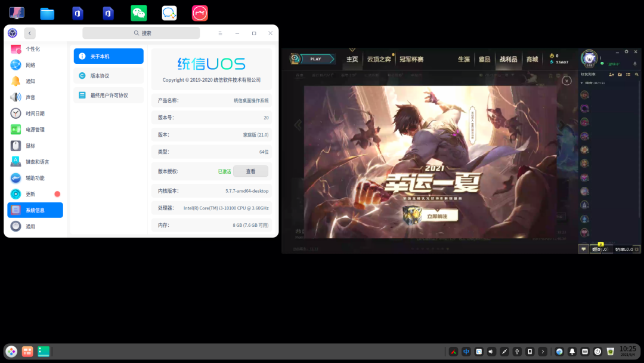The height and width of the screenshot is (363, 644).
Task: Click the power button in the dock
Action: point(597,352)
